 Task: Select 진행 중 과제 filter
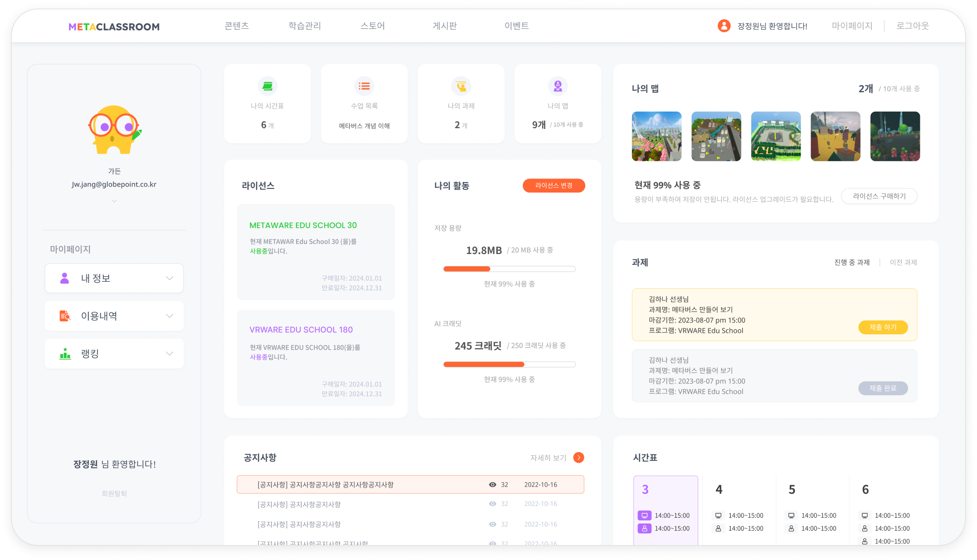click(852, 262)
